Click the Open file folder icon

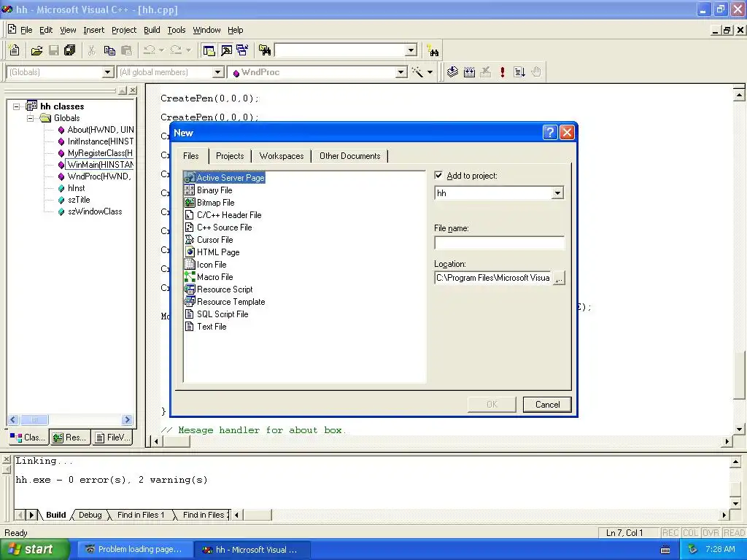pyautogui.click(x=36, y=50)
